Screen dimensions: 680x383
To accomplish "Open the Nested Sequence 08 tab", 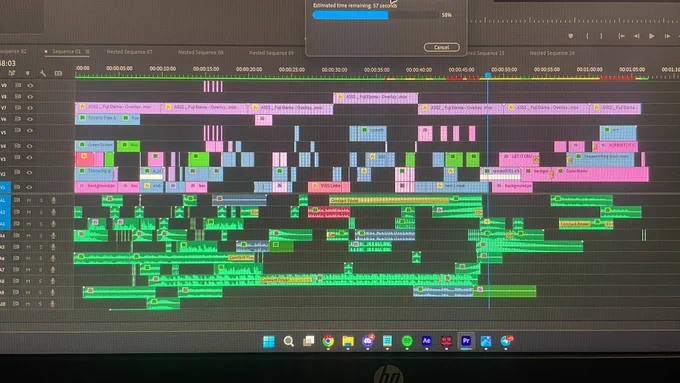I will pyautogui.click(x=200, y=52).
